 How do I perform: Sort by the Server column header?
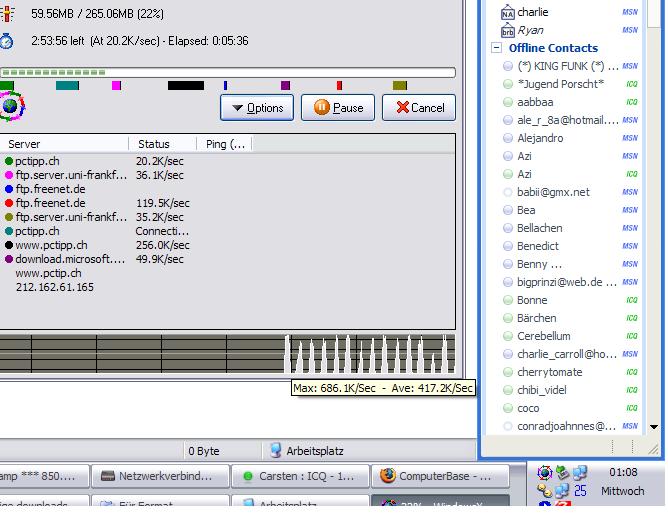64,144
